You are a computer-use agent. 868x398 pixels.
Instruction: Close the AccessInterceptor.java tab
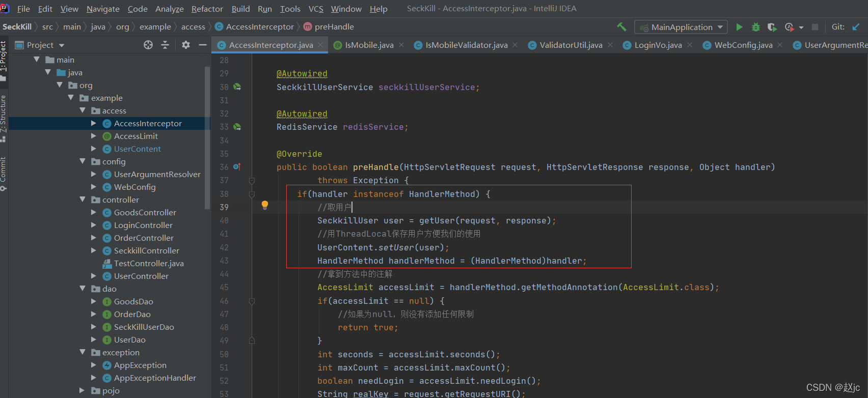[320, 45]
